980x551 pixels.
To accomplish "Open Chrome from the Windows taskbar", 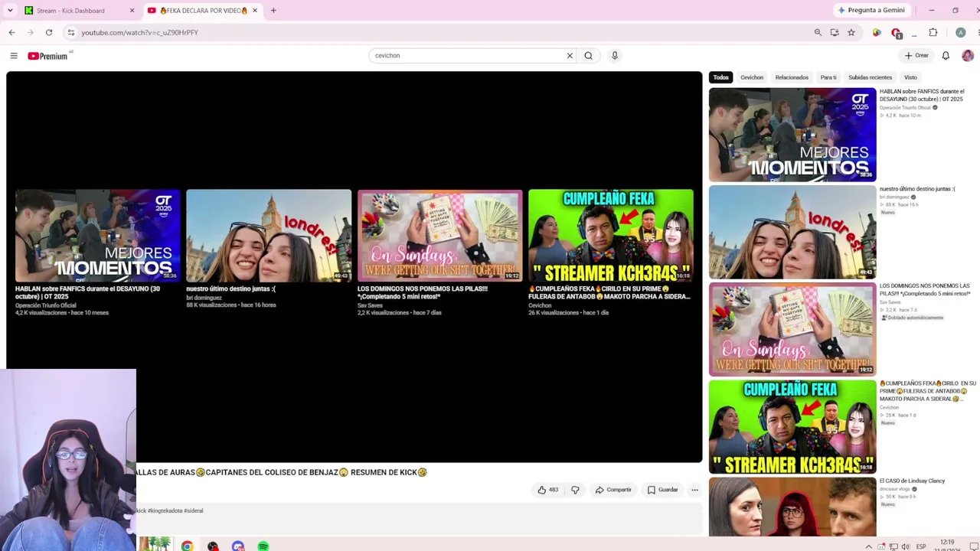I will (187, 546).
